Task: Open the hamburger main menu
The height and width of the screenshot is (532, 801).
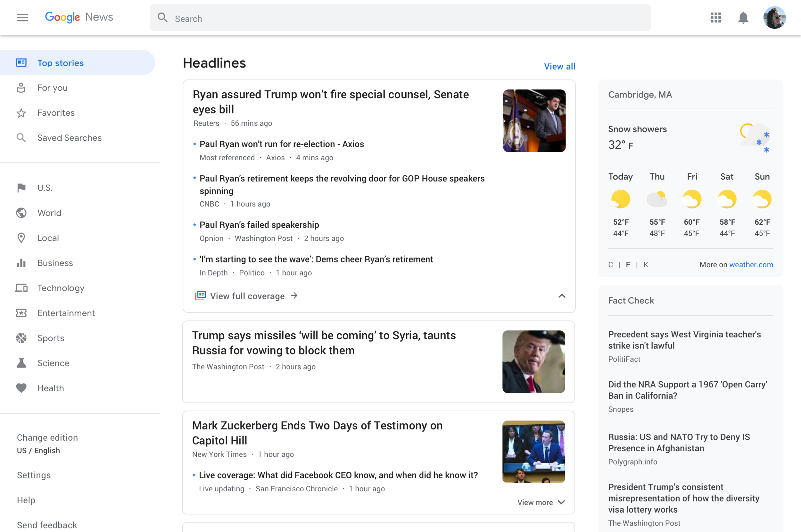Action: click(x=22, y=17)
